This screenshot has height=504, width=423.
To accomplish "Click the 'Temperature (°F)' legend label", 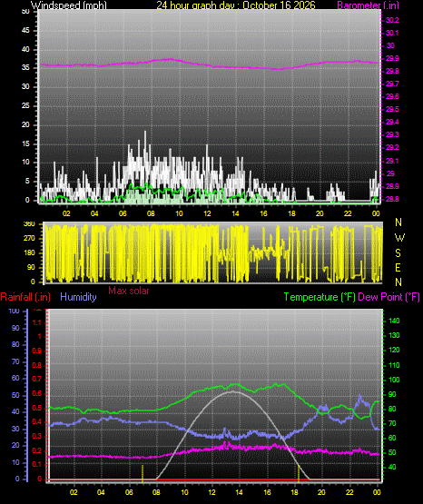I will pos(320,297).
